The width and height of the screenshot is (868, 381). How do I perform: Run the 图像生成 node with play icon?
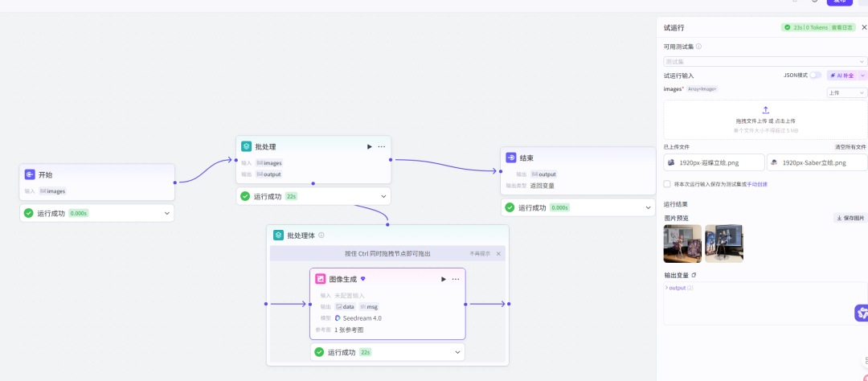coord(444,279)
